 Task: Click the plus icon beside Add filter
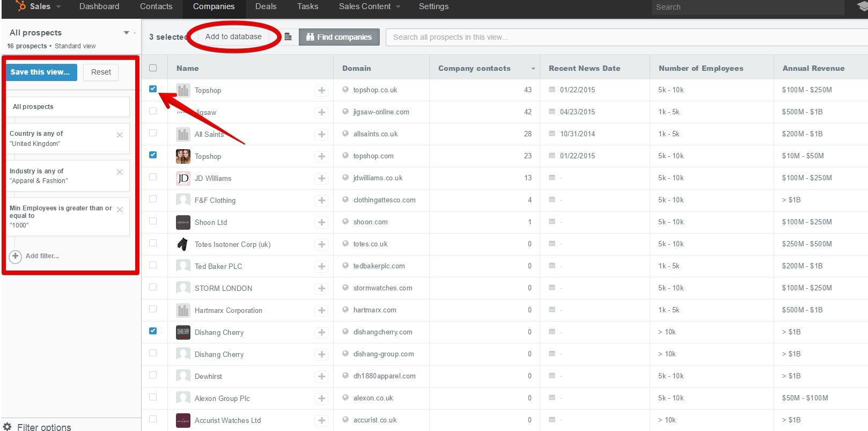pyautogui.click(x=16, y=256)
